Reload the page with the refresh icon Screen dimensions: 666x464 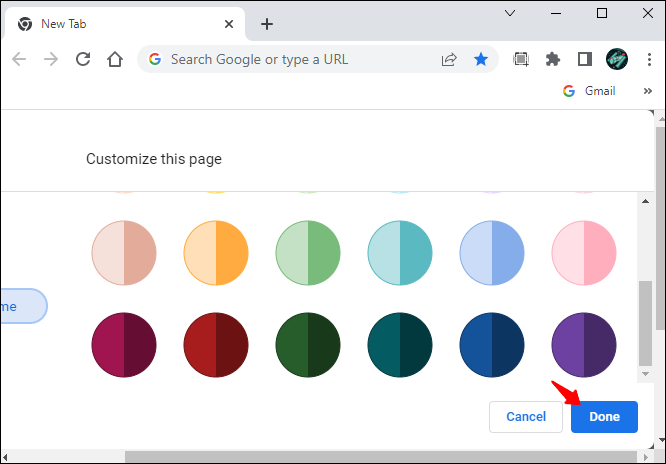click(83, 59)
